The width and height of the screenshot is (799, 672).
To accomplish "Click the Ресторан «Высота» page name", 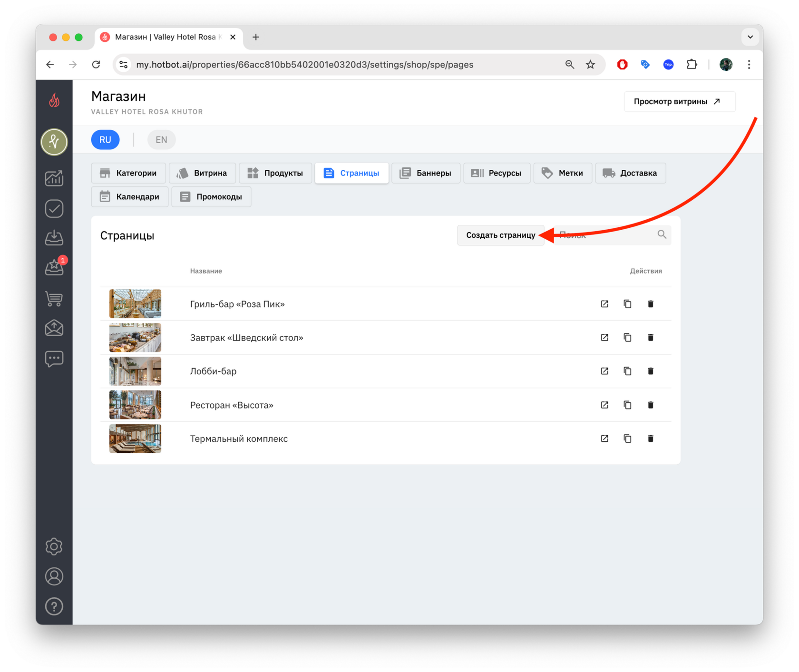I will point(232,405).
